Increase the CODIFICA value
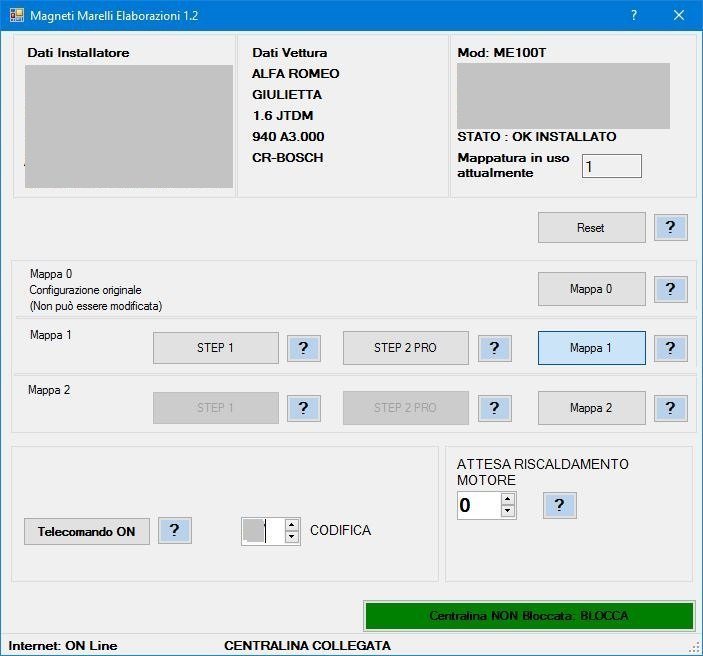Screen dimensions: 703x656 pos(292,525)
